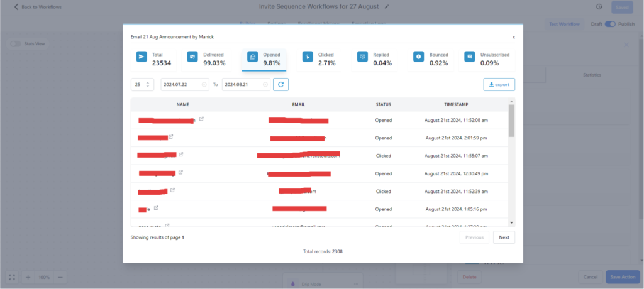Click the STATUS column header
This screenshot has width=644, height=289.
[x=383, y=105]
